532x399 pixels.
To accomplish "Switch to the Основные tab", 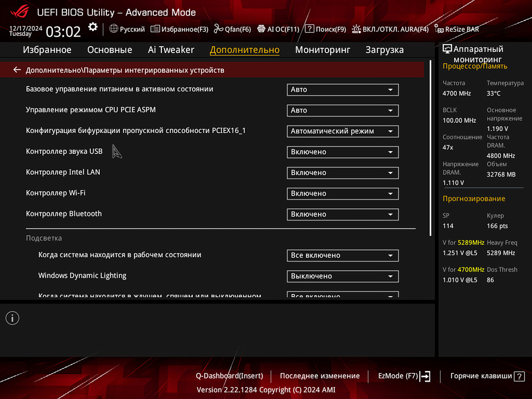I will [110, 50].
